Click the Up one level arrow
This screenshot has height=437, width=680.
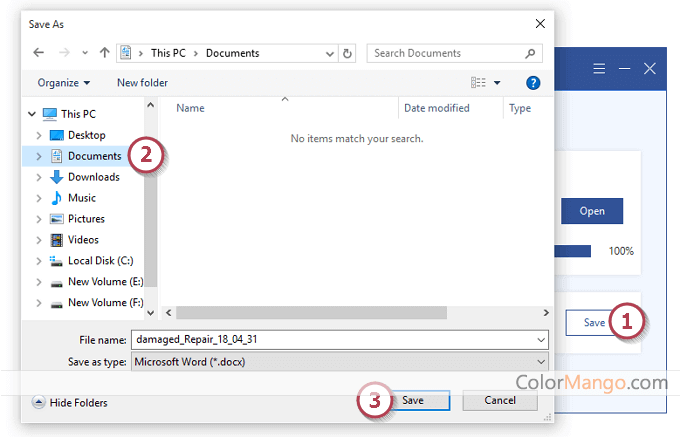coord(105,53)
